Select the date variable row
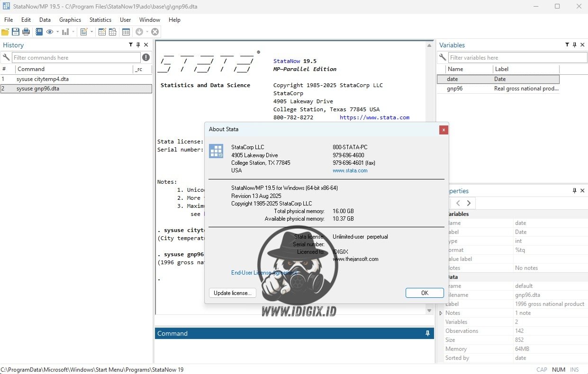Viewport: 588px width, 374px height. 498,79
